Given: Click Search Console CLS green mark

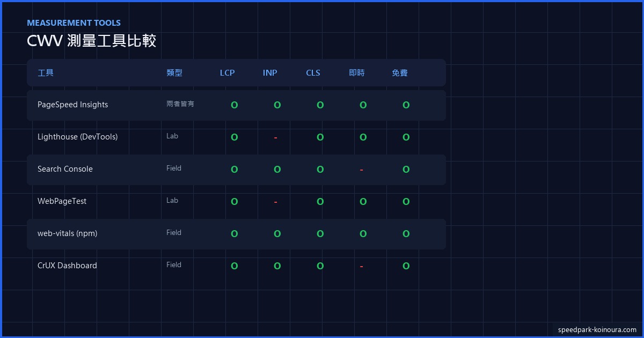Looking at the screenshot, I should click(x=320, y=170).
